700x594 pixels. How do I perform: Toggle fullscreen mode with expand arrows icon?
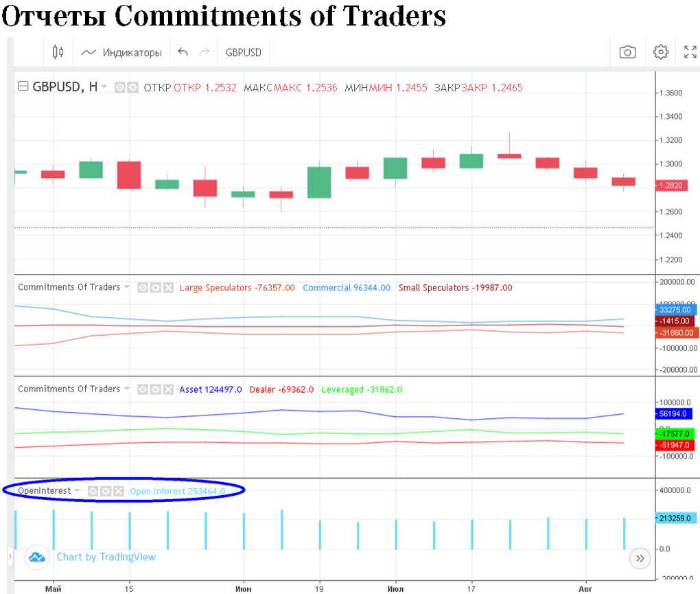click(690, 52)
